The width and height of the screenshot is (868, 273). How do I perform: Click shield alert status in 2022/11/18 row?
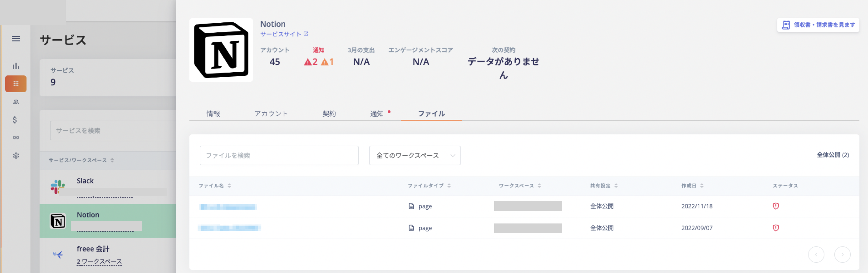click(775, 206)
